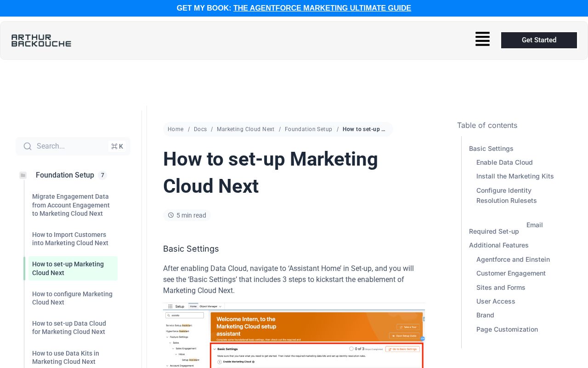
Task: Jump to Email in table of contents
Action: (535, 225)
